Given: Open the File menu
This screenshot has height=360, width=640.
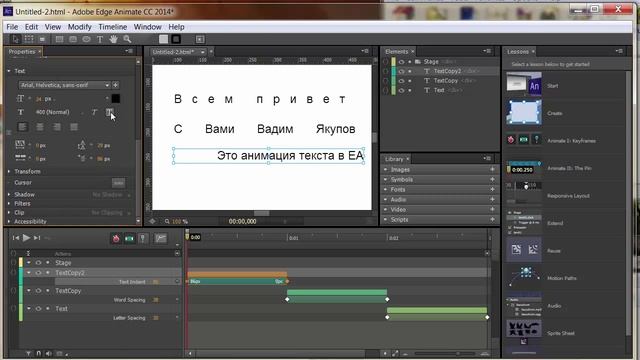Looking at the screenshot, I should (x=12, y=27).
